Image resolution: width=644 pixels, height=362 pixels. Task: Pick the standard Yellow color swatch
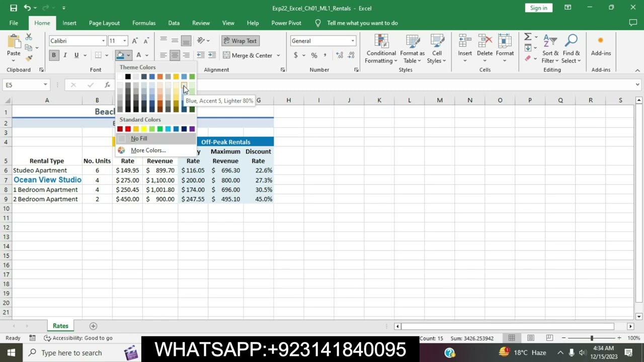tap(144, 129)
